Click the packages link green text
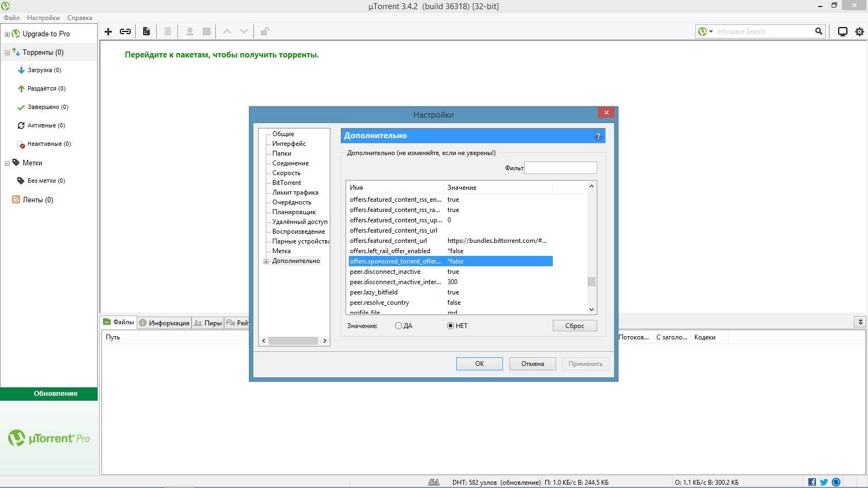This screenshot has height=488, width=868. coord(222,55)
